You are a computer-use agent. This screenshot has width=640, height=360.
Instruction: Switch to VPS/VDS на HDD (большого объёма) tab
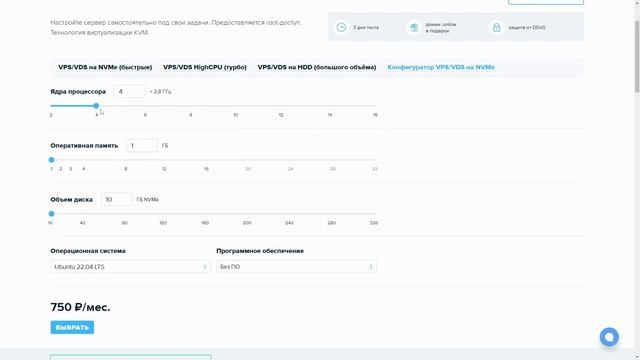tap(317, 67)
